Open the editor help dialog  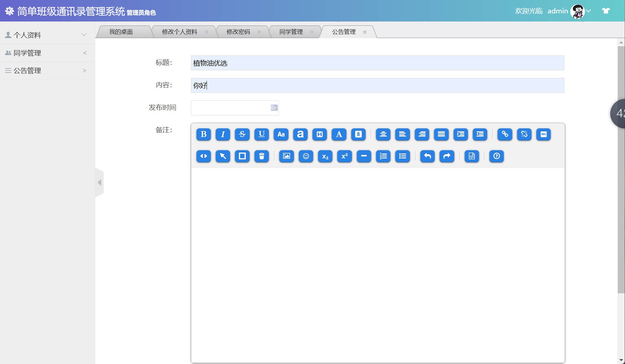tap(496, 156)
